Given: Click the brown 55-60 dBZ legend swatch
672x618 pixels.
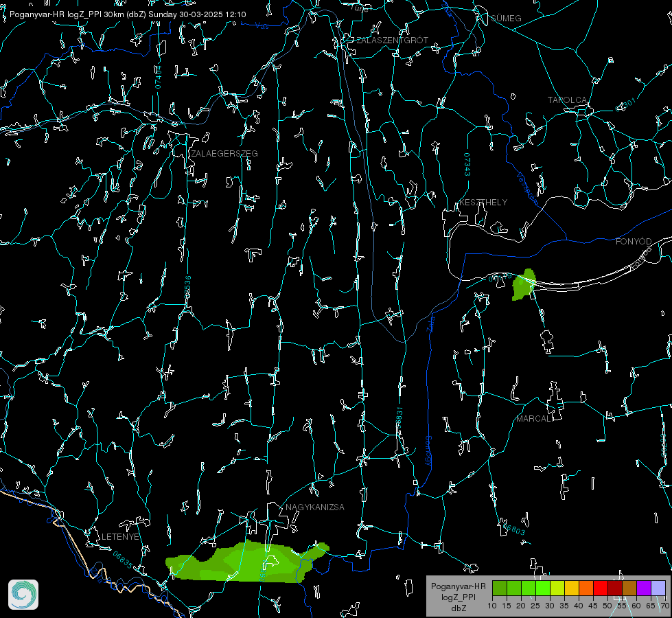Looking at the screenshot, I should (x=629, y=588).
